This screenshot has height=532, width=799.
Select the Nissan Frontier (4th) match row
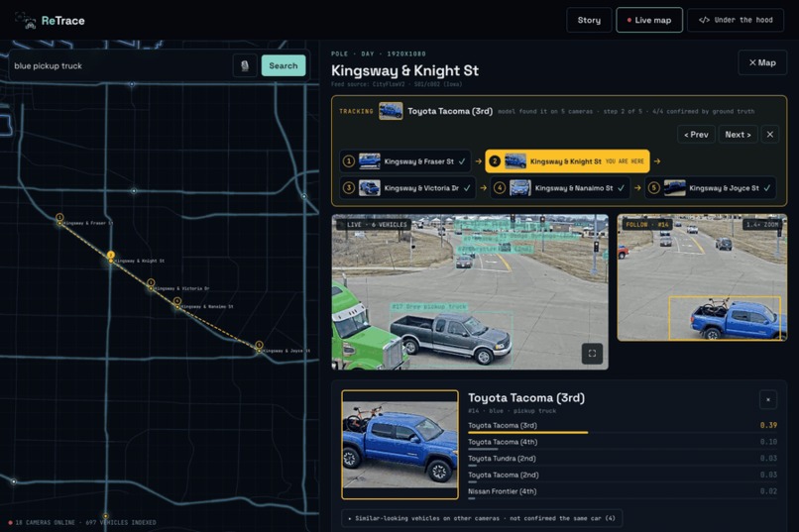pyautogui.click(x=623, y=491)
